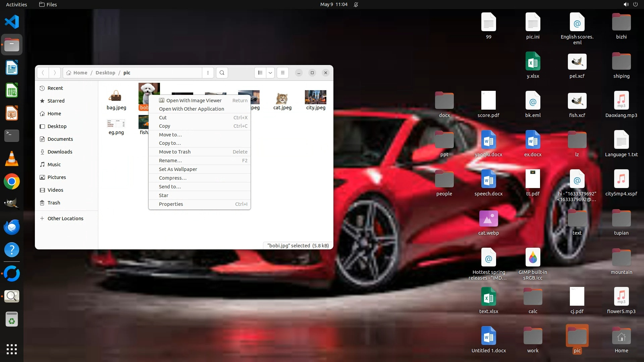Viewport: 644px width, 362px height.
Task: Click the volume icon in top bar
Action: click(x=626, y=4)
